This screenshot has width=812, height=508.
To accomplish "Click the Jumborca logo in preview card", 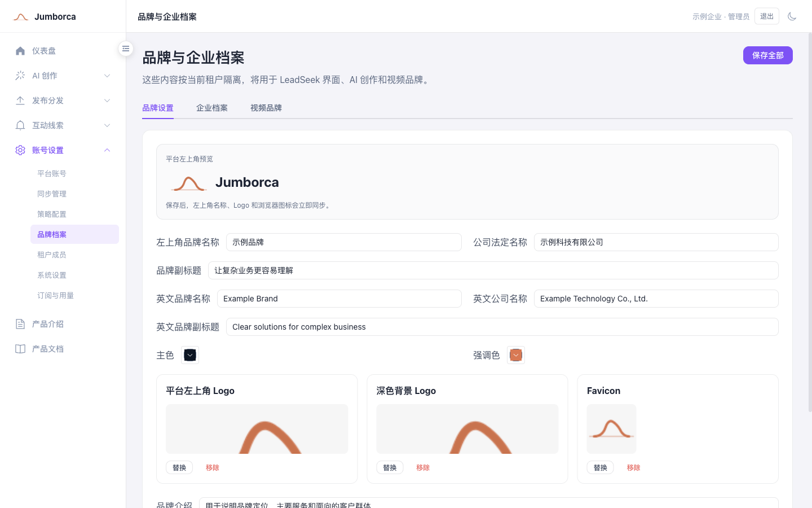I will click(x=189, y=183).
